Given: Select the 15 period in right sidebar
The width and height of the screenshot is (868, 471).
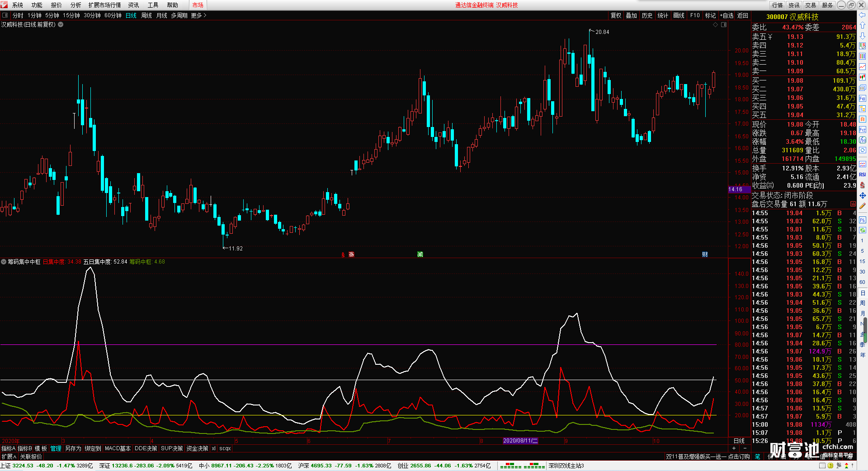Looking at the screenshot, I should (862, 261).
